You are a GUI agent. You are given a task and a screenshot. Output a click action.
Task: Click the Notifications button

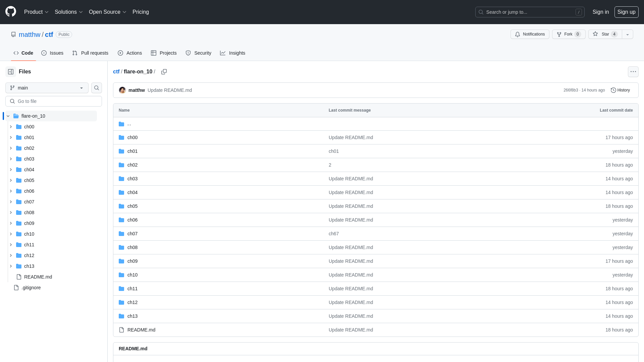click(530, 34)
